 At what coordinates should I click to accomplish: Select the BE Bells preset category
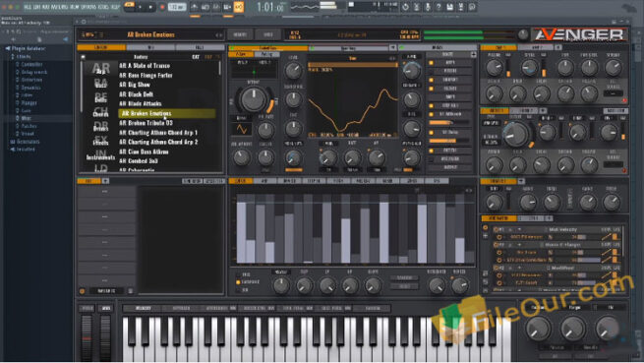(100, 97)
